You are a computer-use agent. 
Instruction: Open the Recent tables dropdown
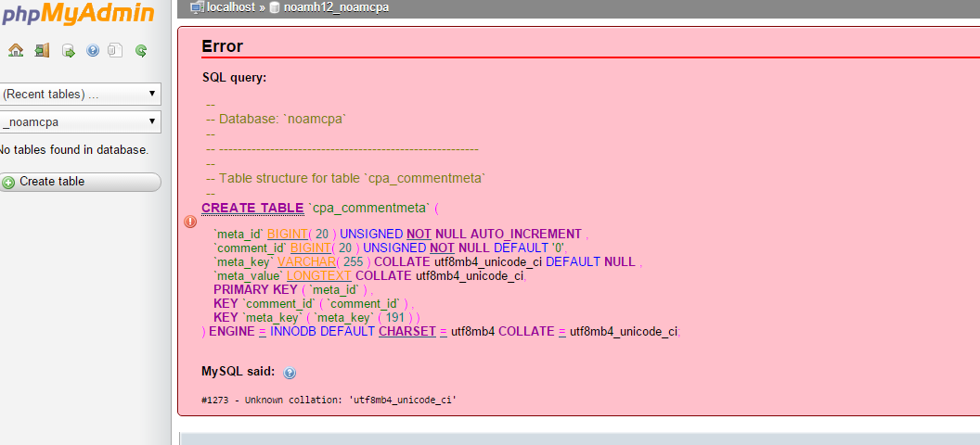[79, 95]
